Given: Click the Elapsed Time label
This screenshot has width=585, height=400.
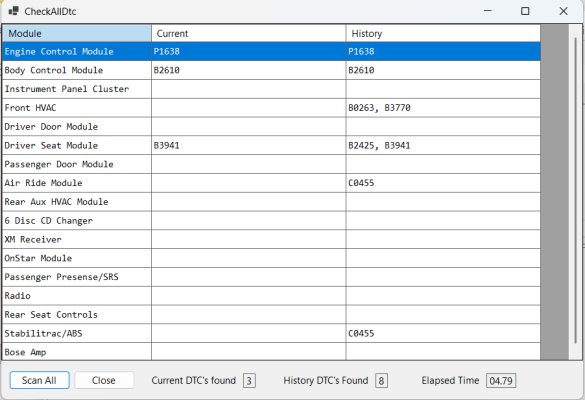Looking at the screenshot, I should click(450, 380).
